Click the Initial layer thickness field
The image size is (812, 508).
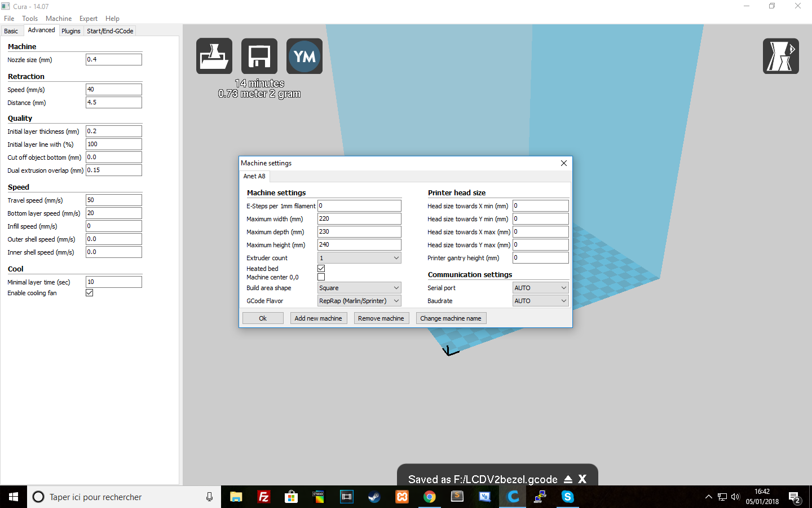click(114, 131)
